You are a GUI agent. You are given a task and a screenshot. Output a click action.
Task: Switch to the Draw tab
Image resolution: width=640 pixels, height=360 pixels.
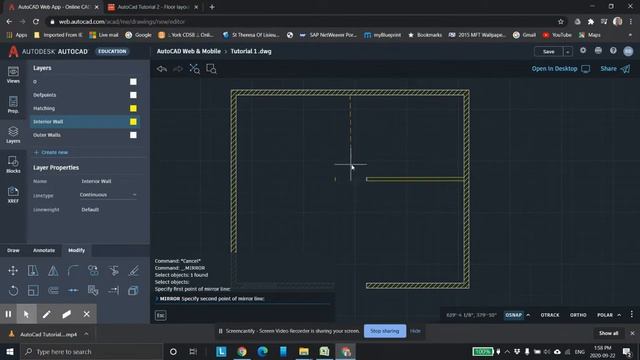click(13, 250)
